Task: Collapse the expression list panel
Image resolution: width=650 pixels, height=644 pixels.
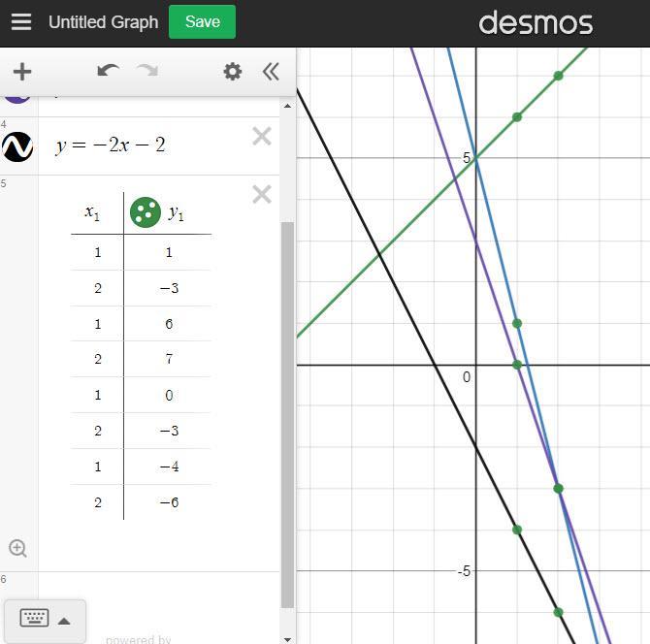Action: [x=271, y=72]
